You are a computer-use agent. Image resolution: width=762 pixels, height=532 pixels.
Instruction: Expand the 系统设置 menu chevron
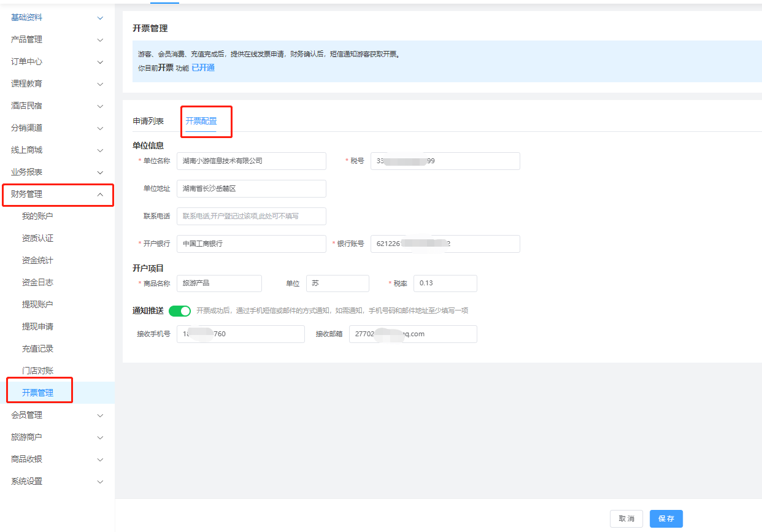tap(100, 482)
